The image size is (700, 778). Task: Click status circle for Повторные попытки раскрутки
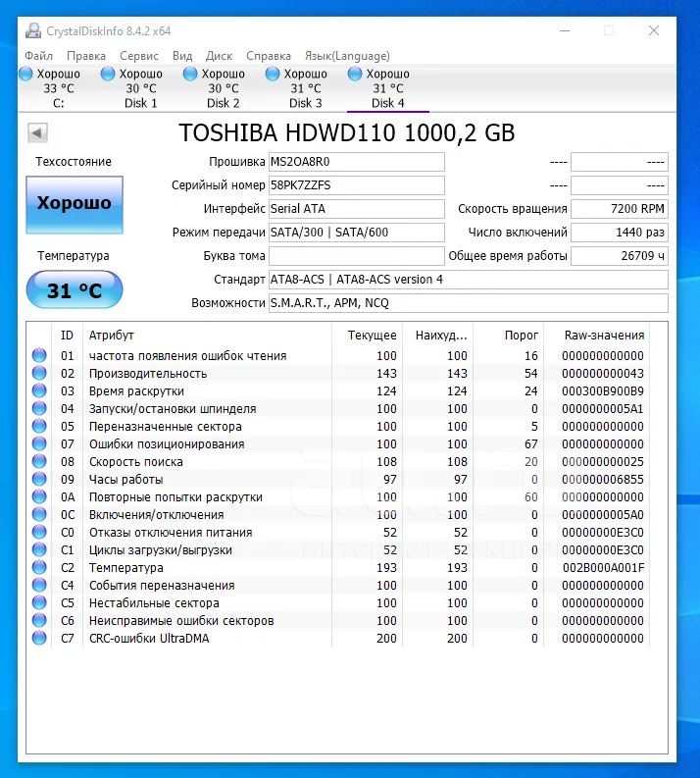[39, 496]
